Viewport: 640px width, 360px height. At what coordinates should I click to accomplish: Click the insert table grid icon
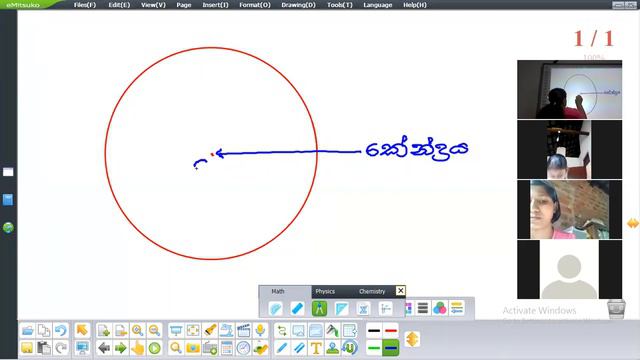point(349,330)
